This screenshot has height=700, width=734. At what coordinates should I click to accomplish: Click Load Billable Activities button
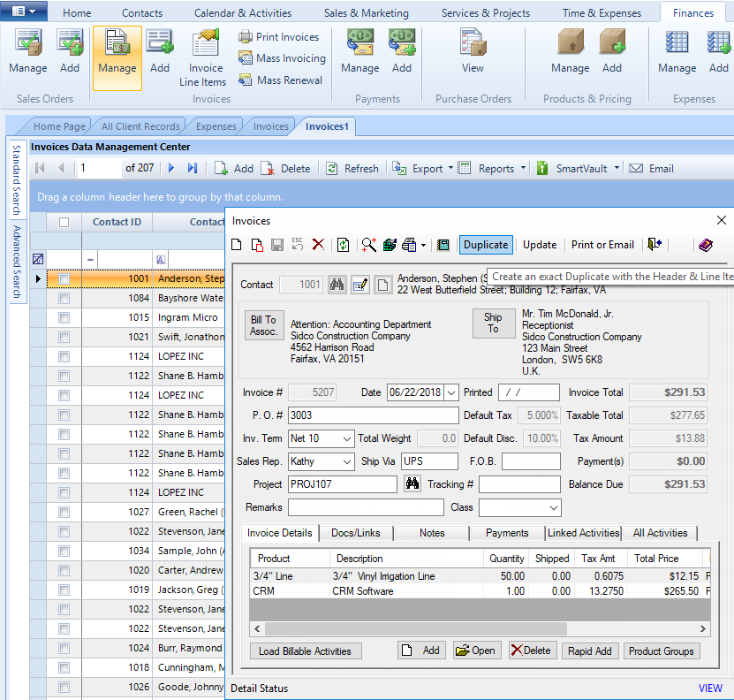[305, 651]
